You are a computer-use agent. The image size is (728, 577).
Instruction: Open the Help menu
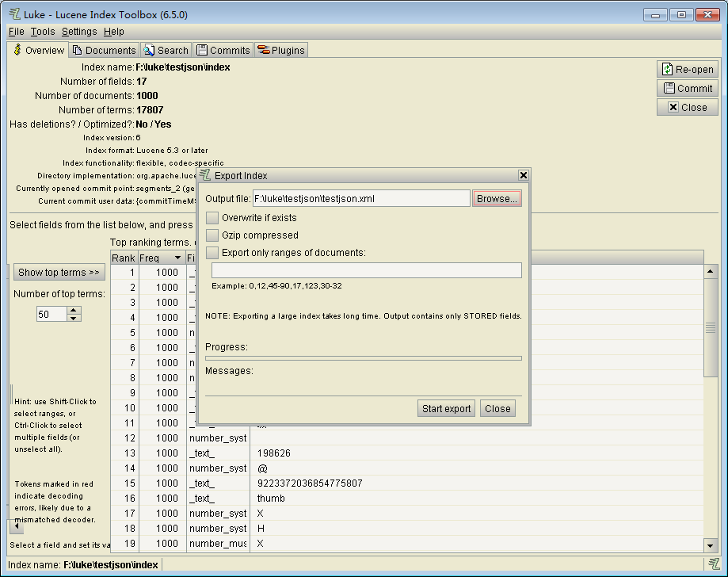pos(114,32)
